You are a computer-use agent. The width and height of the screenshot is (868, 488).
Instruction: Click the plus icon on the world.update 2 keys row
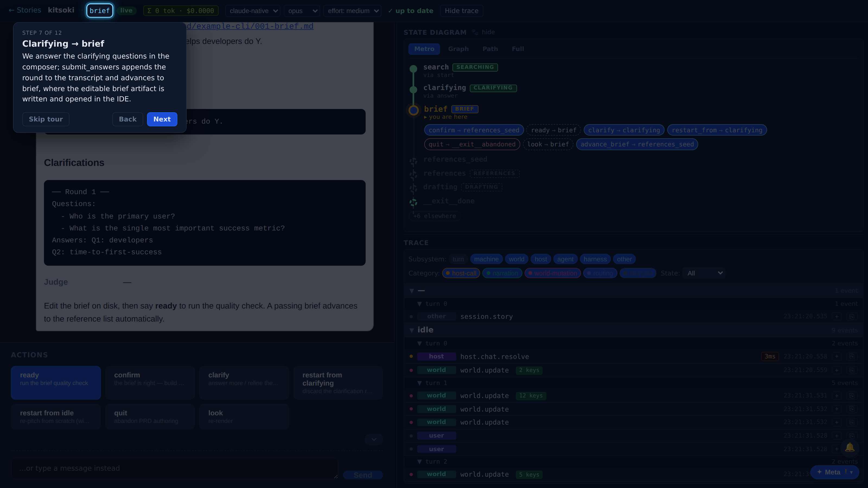(x=837, y=370)
